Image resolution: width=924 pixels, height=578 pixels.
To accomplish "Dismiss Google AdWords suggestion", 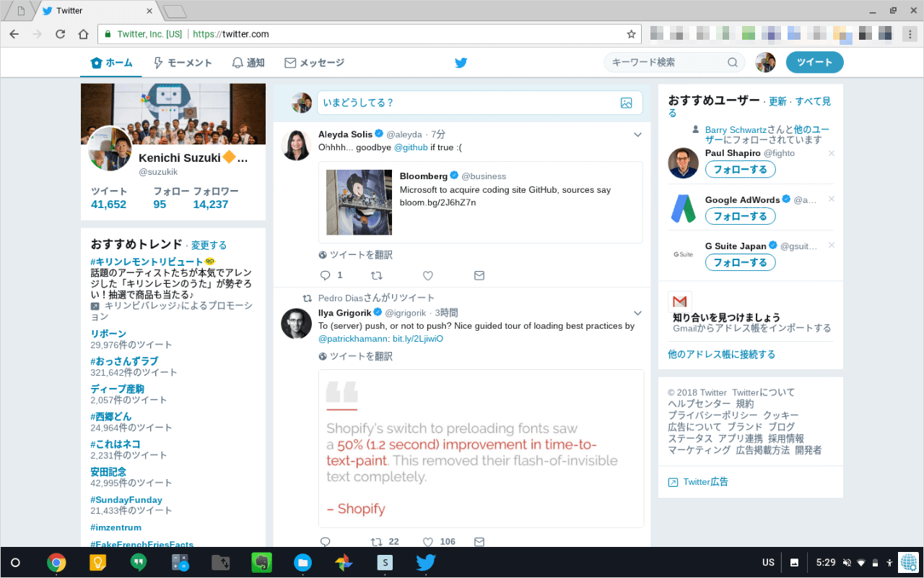I will [832, 199].
